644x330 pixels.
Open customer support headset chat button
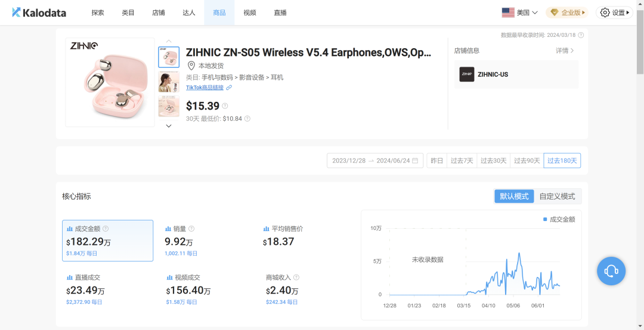click(x=611, y=271)
